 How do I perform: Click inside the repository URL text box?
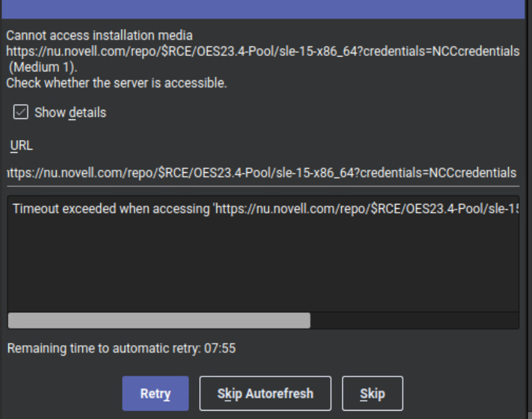(257, 173)
